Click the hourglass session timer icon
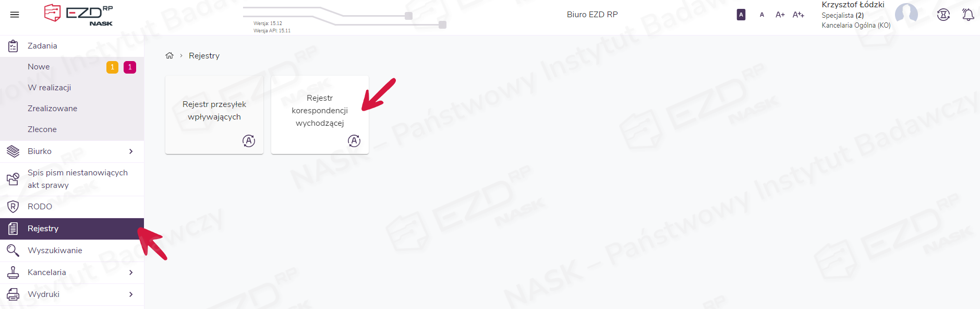This screenshot has width=980, height=309. tap(943, 15)
